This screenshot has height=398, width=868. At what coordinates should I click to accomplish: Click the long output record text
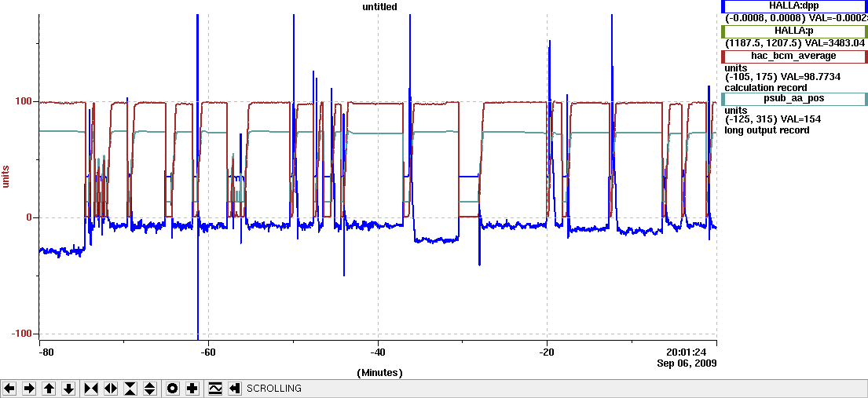pos(767,130)
